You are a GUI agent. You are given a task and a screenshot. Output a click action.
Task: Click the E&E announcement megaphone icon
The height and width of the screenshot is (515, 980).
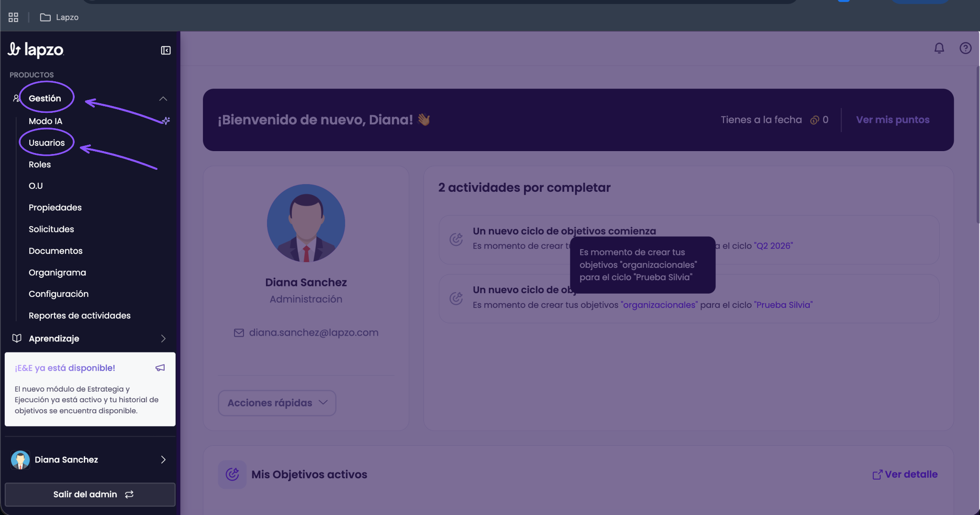pyautogui.click(x=160, y=368)
